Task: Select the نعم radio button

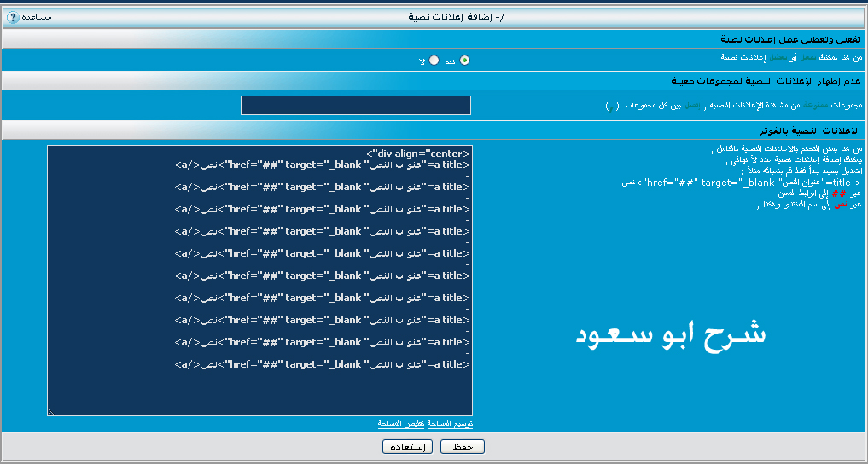Action: click(464, 61)
